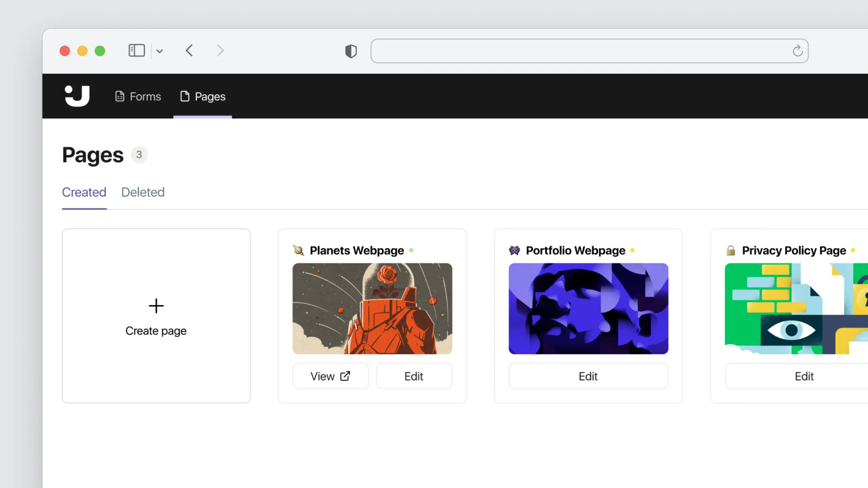Click the app logo in the header

tap(77, 96)
